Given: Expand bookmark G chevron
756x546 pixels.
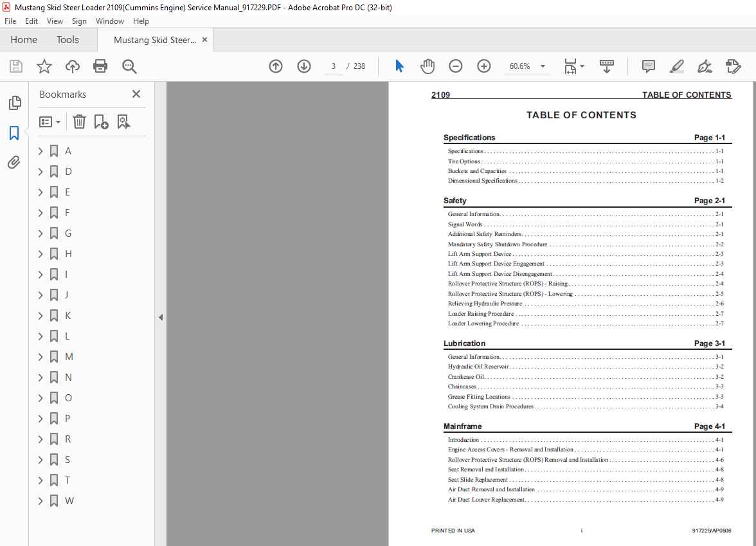Looking at the screenshot, I should [x=40, y=233].
